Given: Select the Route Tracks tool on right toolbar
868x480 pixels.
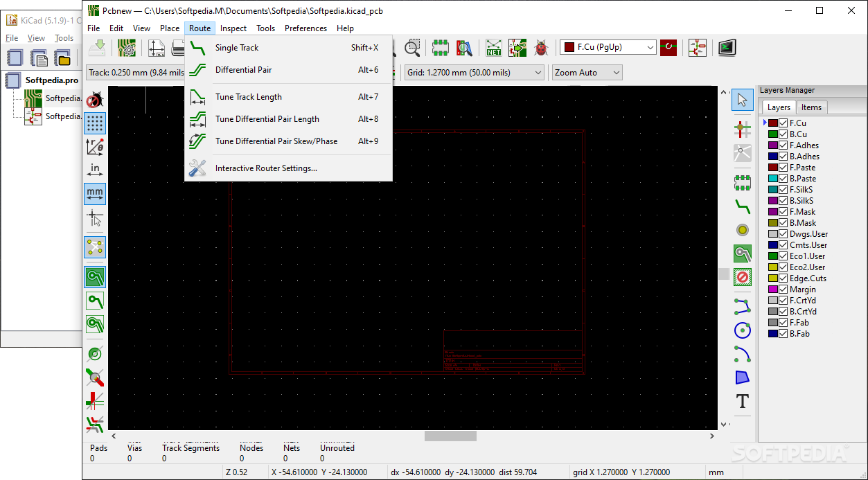Looking at the screenshot, I should 743,206.
